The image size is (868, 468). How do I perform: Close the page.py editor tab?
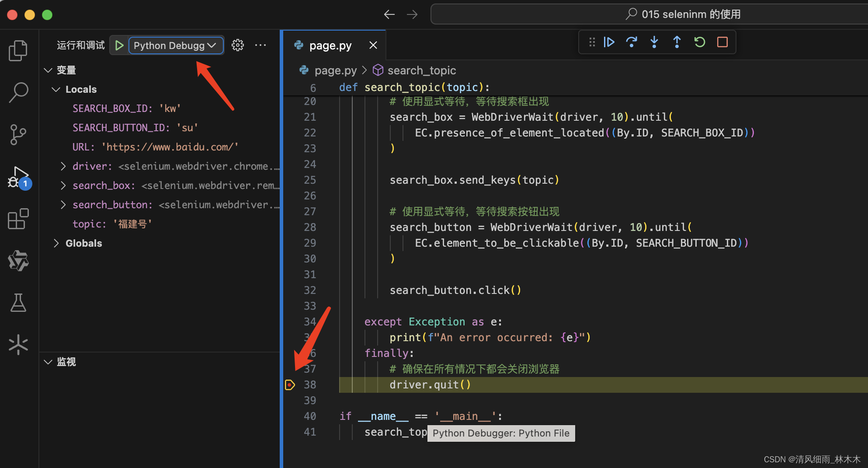point(373,45)
